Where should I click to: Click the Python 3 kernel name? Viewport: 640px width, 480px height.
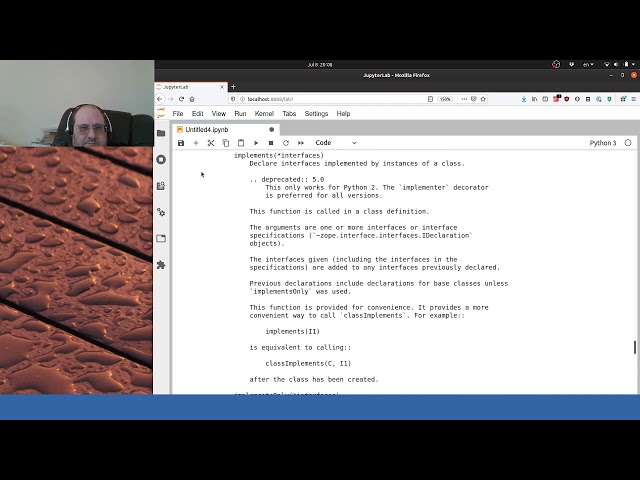[603, 143]
